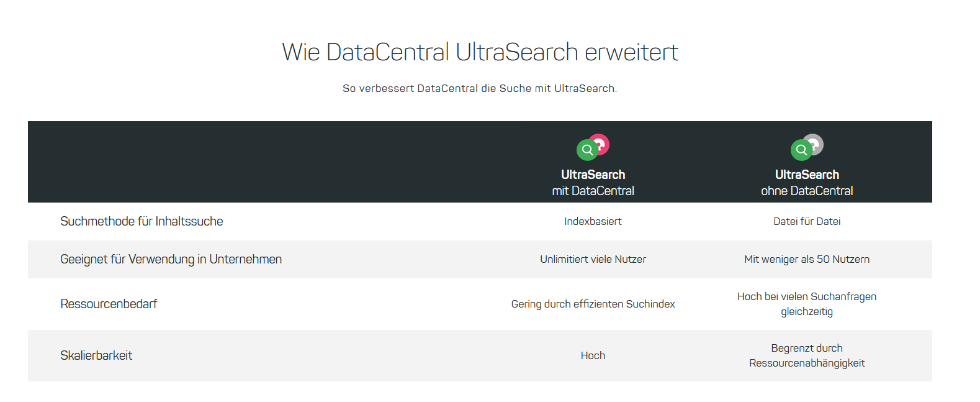This screenshot has width=980, height=402.
Task: Click the green search icon above 'mit DataCentral'
Action: tap(587, 150)
